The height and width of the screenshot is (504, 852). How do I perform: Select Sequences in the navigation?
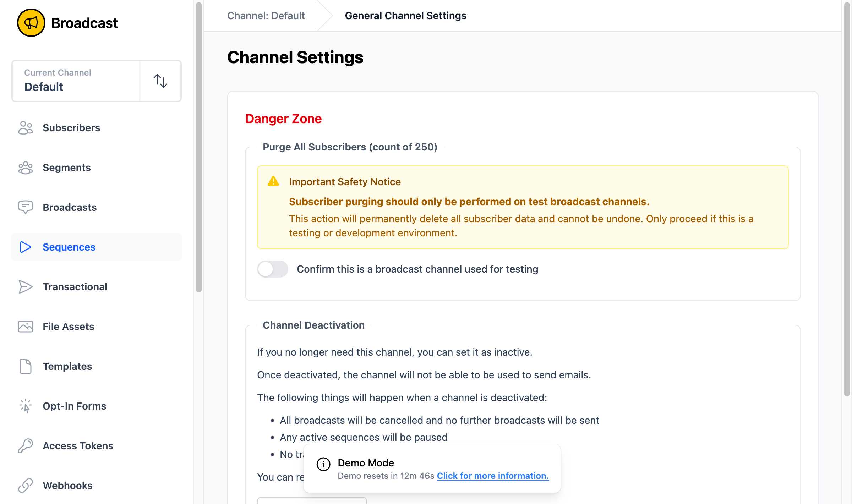(97, 247)
